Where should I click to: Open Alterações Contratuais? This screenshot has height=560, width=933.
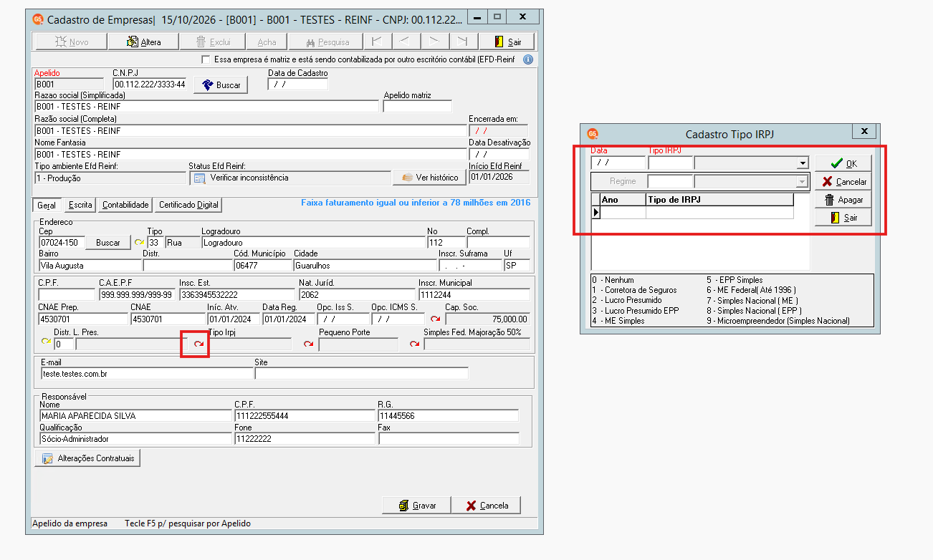click(87, 458)
